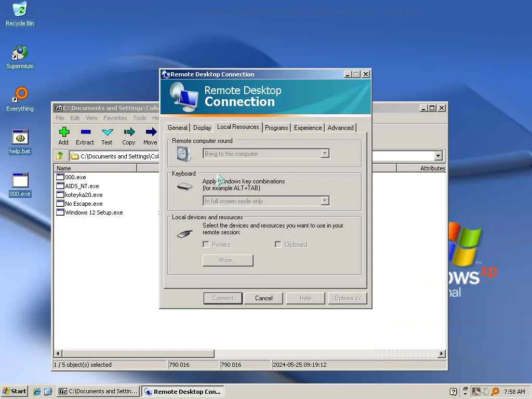Image resolution: width=532 pixels, height=399 pixels.
Task: Expand the 7-Zip address bar dropdown
Action: [x=438, y=156]
